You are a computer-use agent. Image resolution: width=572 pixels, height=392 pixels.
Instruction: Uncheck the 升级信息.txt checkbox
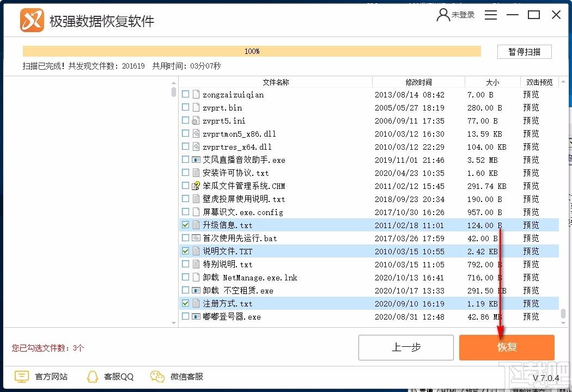coord(185,225)
